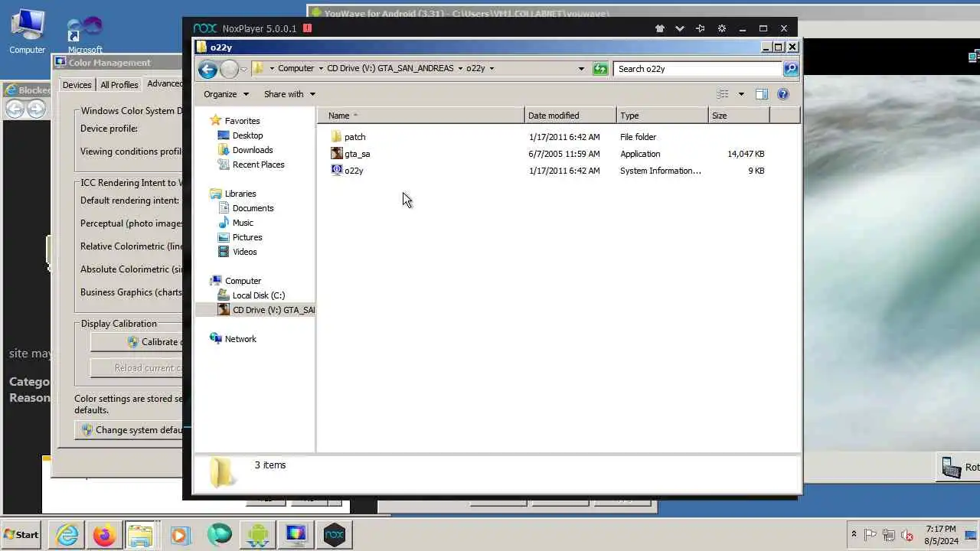Open the Organize menu
This screenshot has width=980, height=551.
[226, 94]
